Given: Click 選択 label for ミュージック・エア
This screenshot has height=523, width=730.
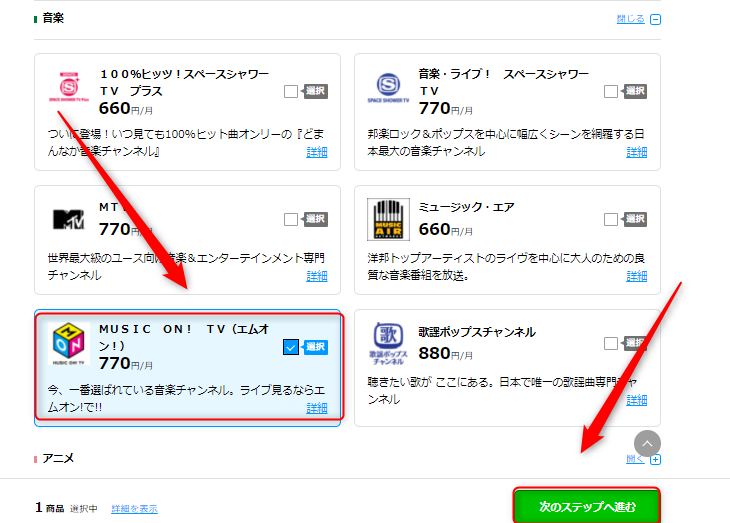Looking at the screenshot, I should (x=635, y=219).
